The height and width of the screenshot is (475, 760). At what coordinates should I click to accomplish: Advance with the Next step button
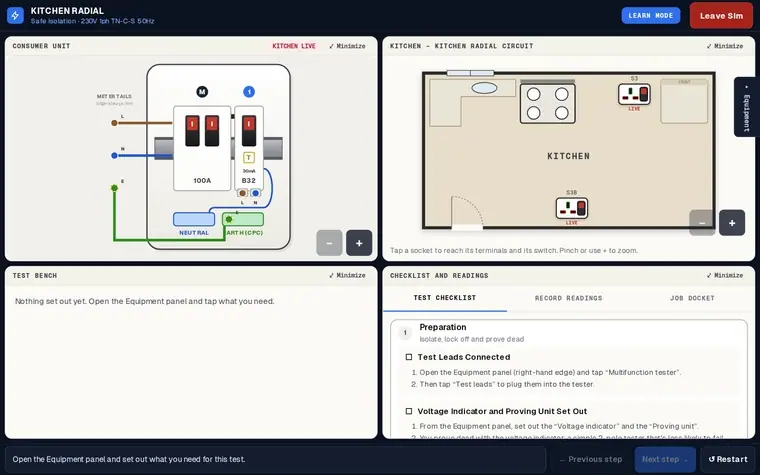[665, 459]
